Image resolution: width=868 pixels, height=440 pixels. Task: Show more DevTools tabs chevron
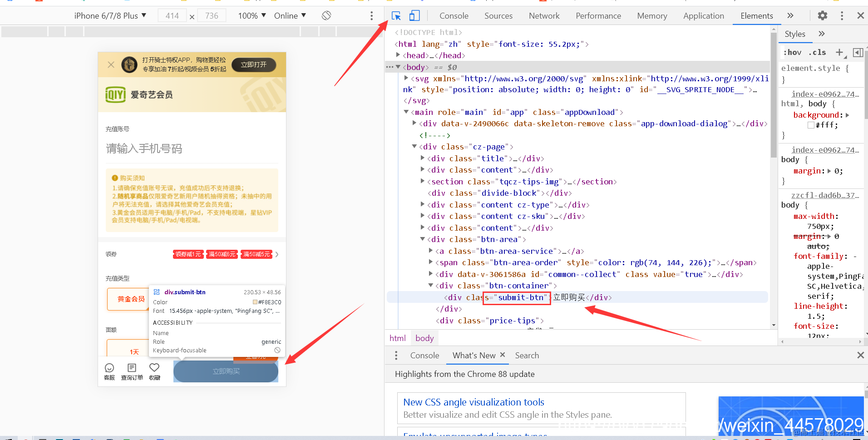[x=790, y=16]
